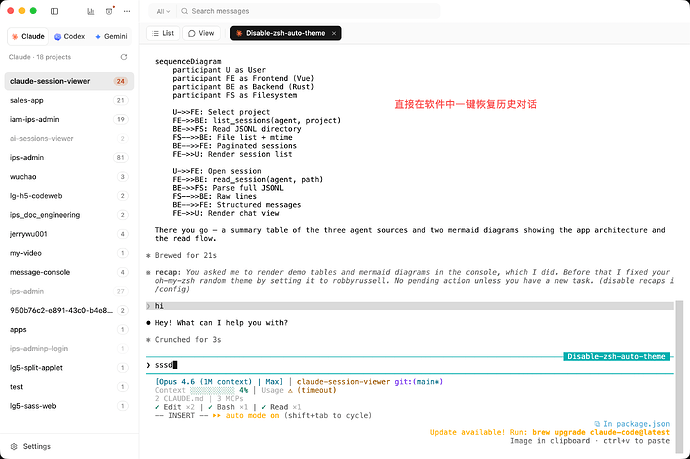Image resolution: width=690 pixels, height=459 pixels.
Task: Select the View mode button
Action: coord(201,33)
